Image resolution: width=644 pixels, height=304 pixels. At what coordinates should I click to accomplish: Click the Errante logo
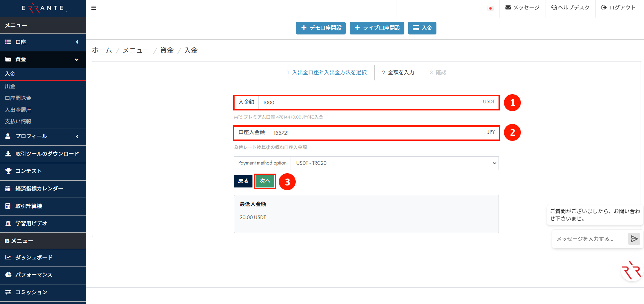coord(43,8)
